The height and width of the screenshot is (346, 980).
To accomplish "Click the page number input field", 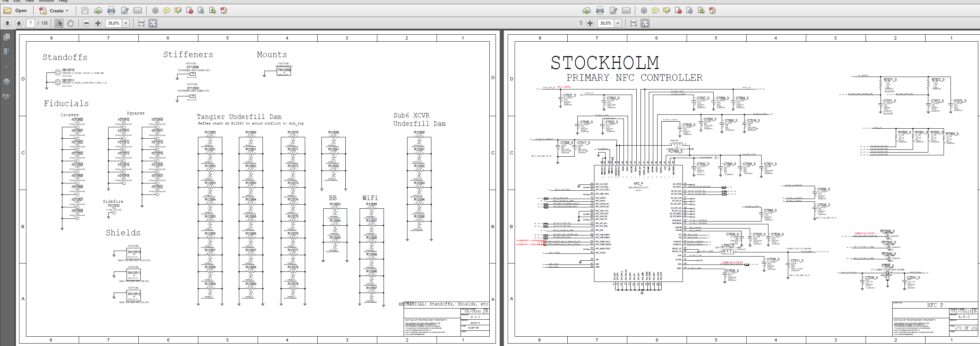I will click(x=31, y=23).
